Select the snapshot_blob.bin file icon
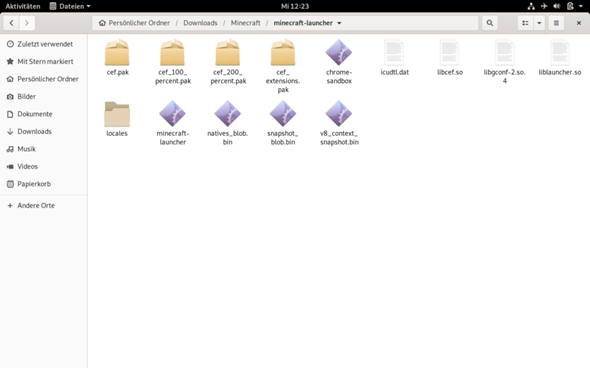Viewport: 590px width, 368px height. coord(283,114)
